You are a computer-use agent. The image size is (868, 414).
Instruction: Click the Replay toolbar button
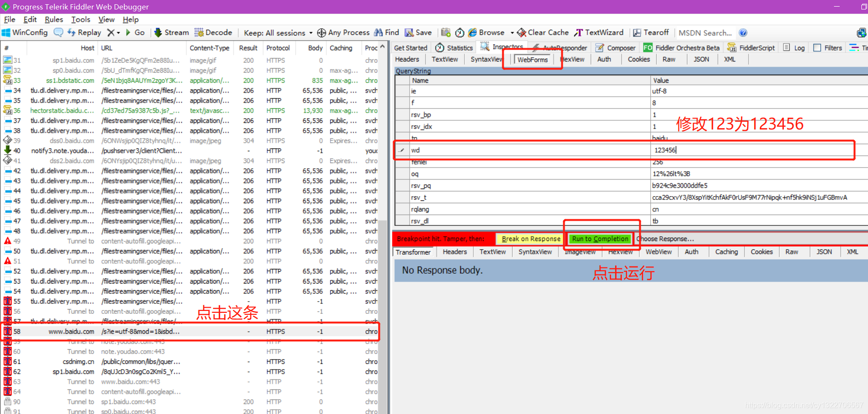click(x=84, y=33)
